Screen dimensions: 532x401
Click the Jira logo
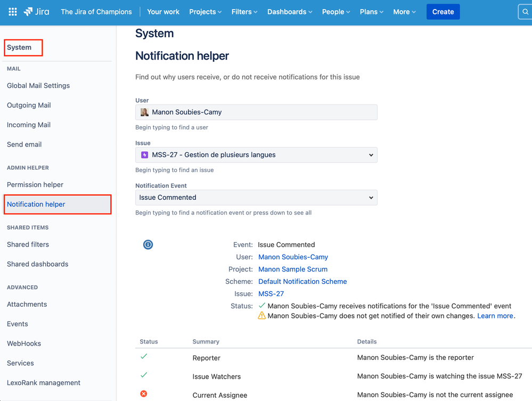(x=36, y=12)
